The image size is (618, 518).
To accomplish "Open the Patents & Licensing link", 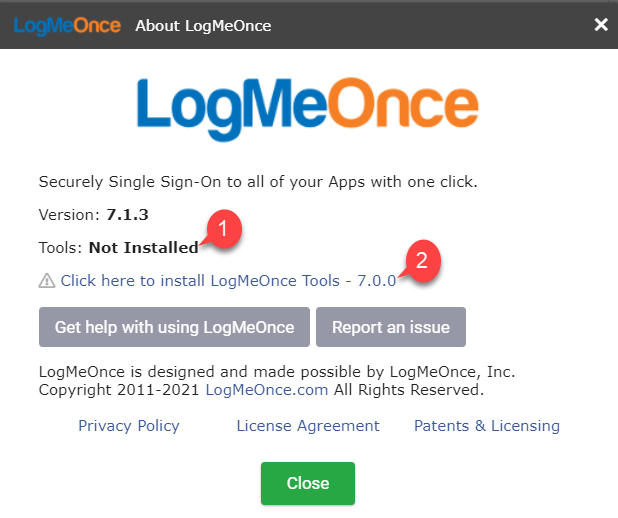I will click(487, 426).
